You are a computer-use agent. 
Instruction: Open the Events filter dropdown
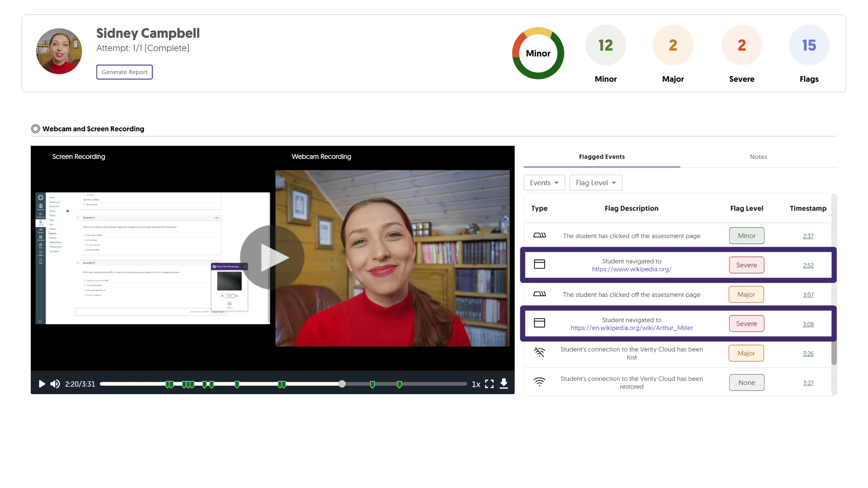click(x=544, y=183)
